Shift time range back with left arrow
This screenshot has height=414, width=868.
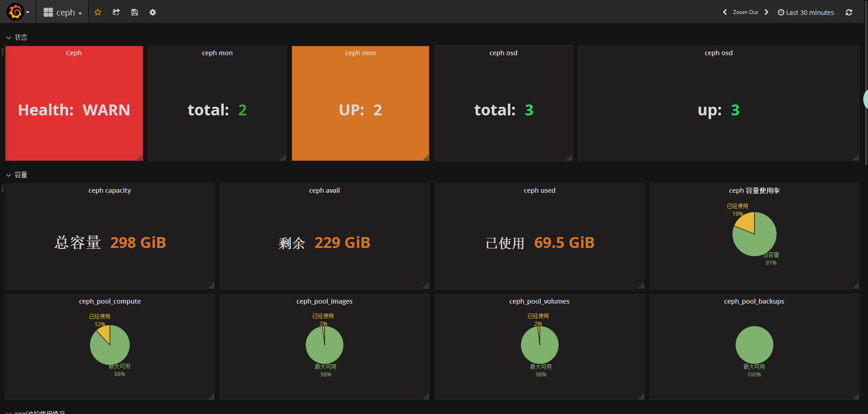(725, 12)
